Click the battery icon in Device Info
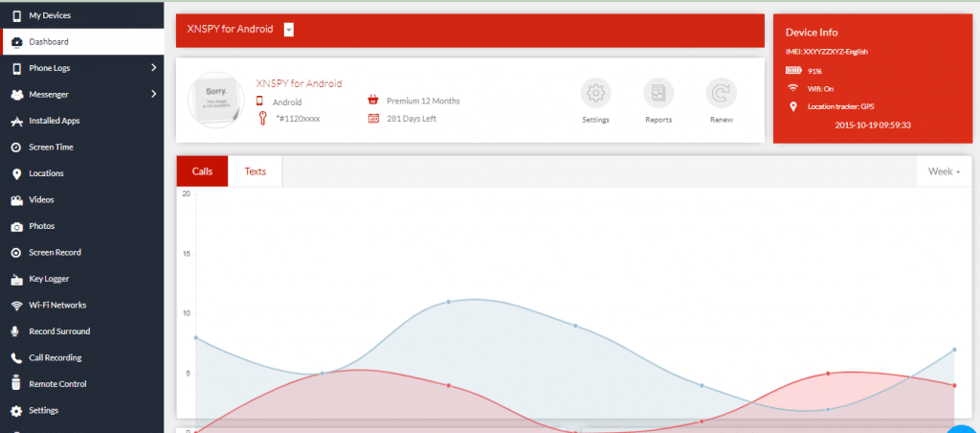 pos(793,71)
